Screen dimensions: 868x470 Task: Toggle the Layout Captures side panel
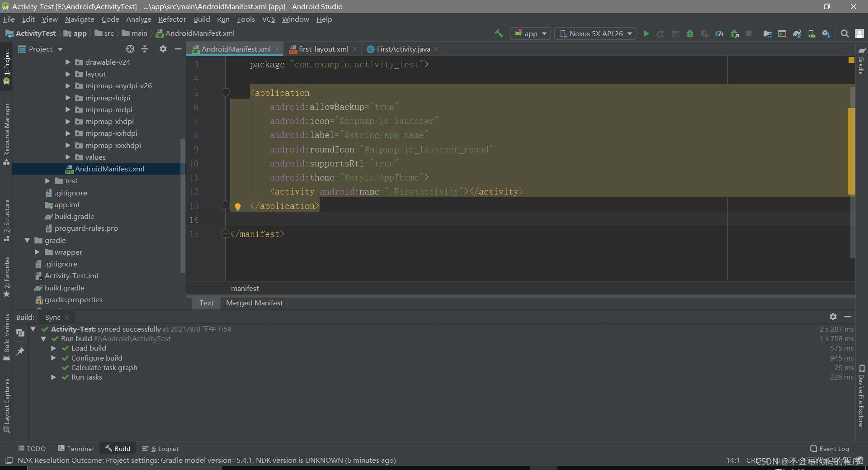pos(6,406)
